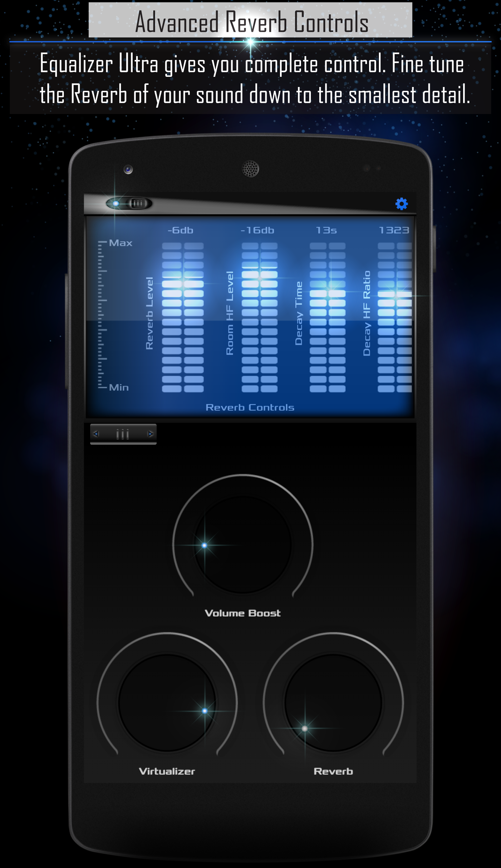Click the -16db value label
Viewport: 501px width, 868px height.
pyautogui.click(x=257, y=230)
